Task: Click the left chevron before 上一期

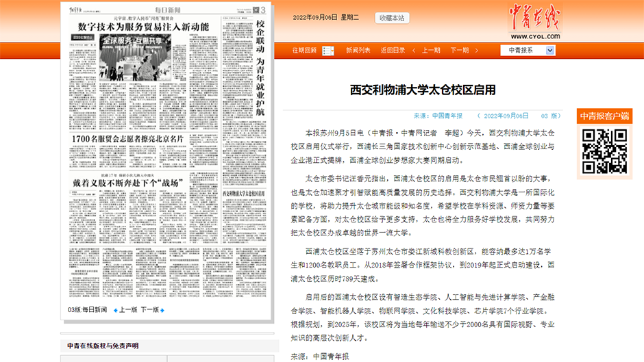Action: click(x=414, y=51)
